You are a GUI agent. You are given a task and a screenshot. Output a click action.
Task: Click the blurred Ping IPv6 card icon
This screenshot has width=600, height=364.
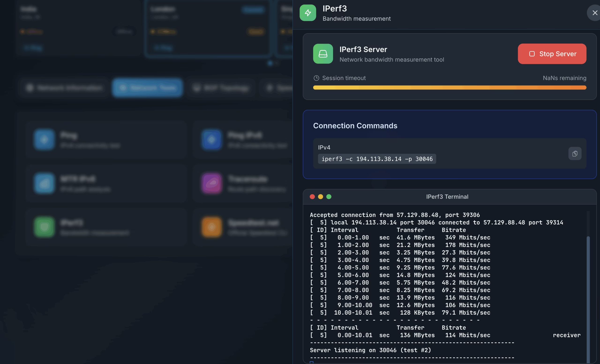(211, 139)
